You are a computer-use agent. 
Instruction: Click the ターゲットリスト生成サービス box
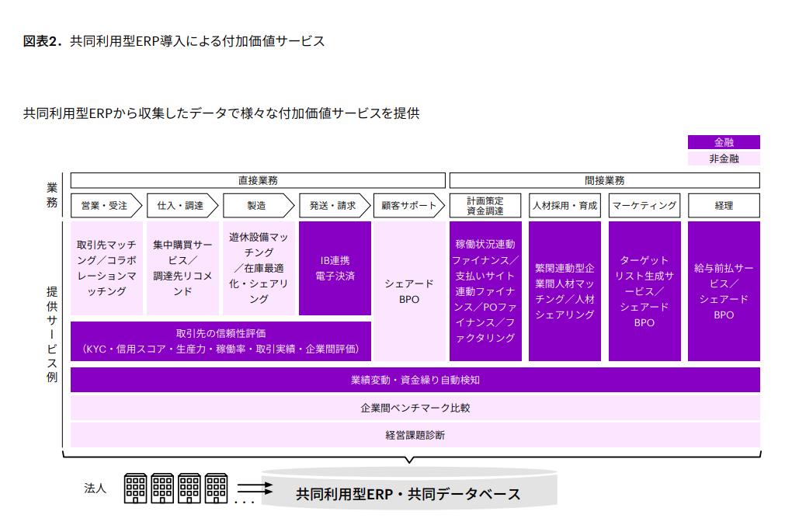click(x=644, y=291)
